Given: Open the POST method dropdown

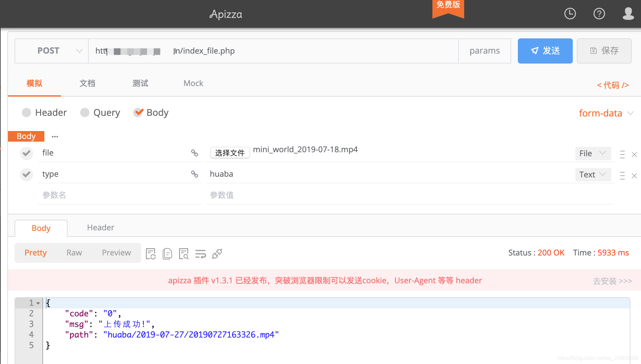Looking at the screenshot, I should click(52, 51).
